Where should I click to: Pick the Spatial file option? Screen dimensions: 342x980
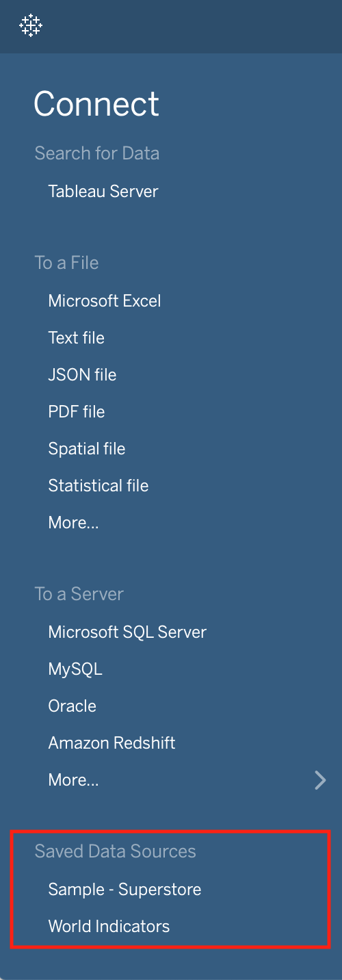[x=87, y=449]
